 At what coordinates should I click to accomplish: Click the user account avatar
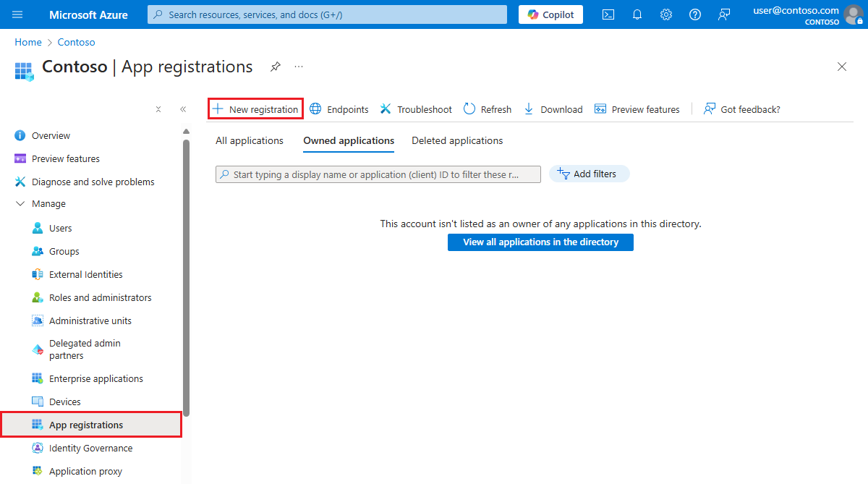[x=854, y=14]
